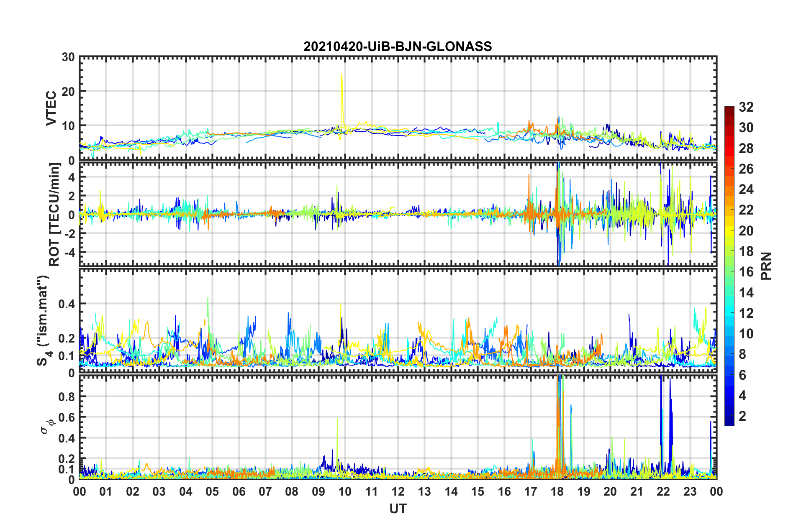Click UT axis tick label 15
Image resolution: width=796 pixels, height=532 pixels.
pyautogui.click(x=478, y=491)
